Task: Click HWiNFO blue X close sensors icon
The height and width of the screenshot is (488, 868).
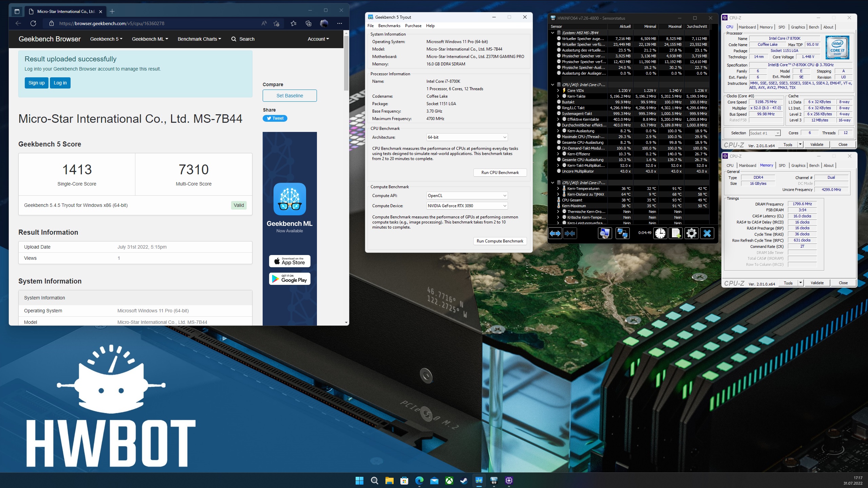Action: [x=707, y=233]
